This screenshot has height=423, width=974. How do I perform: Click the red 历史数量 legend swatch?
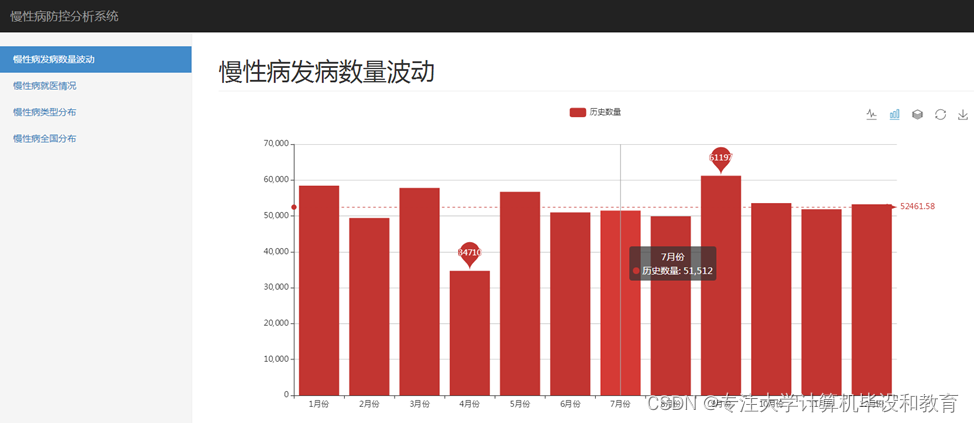pyautogui.click(x=578, y=112)
